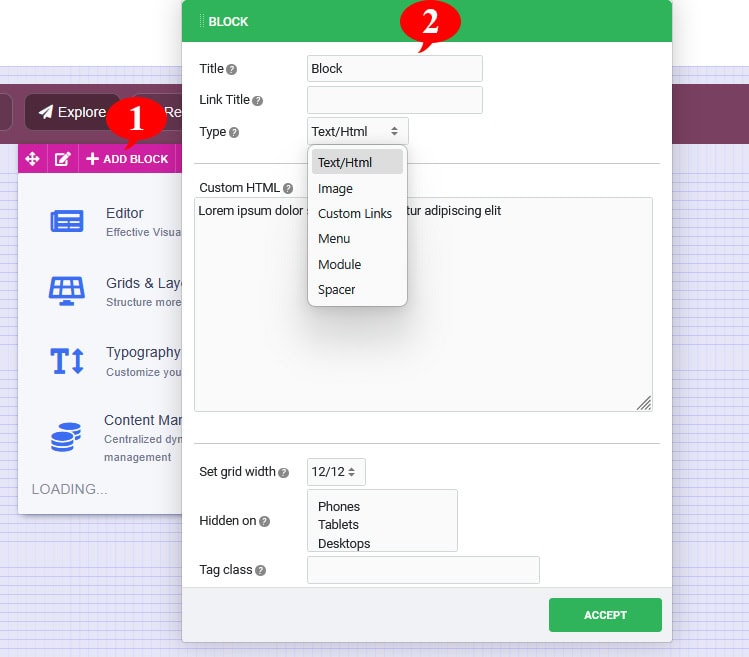This screenshot has height=657, width=749.
Task: Click the help icon next to Hidden on
Action: pyautogui.click(x=264, y=521)
